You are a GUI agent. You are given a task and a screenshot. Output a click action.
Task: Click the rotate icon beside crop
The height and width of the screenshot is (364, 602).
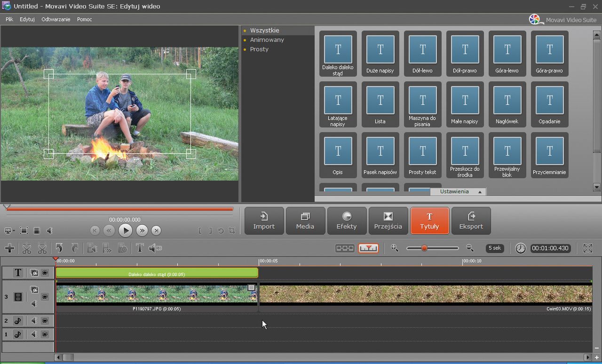point(221,230)
